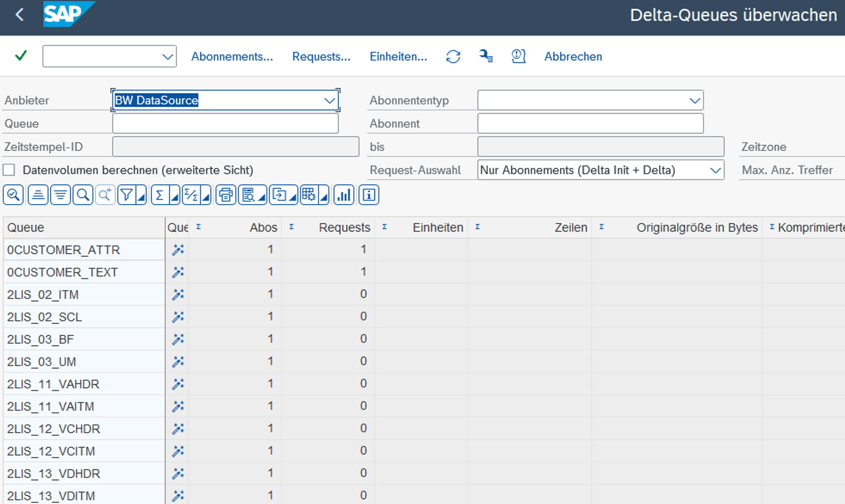Click queue icon in 2LIS_13_VDHDR row

click(178, 473)
